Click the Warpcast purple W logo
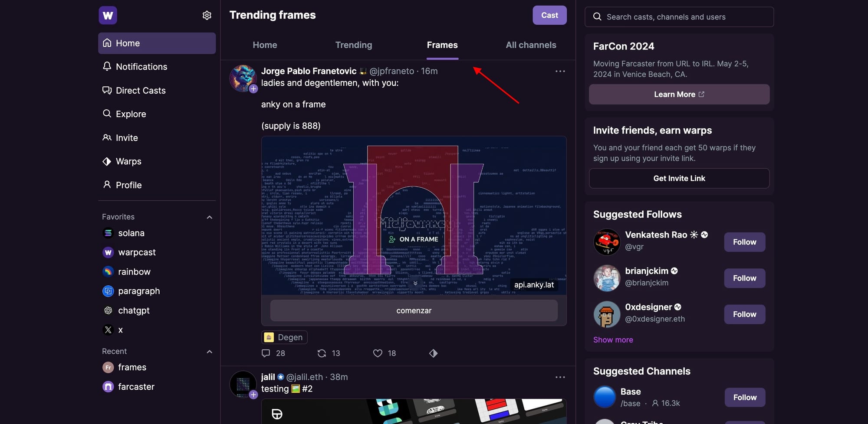This screenshot has height=424, width=868. 108,15
